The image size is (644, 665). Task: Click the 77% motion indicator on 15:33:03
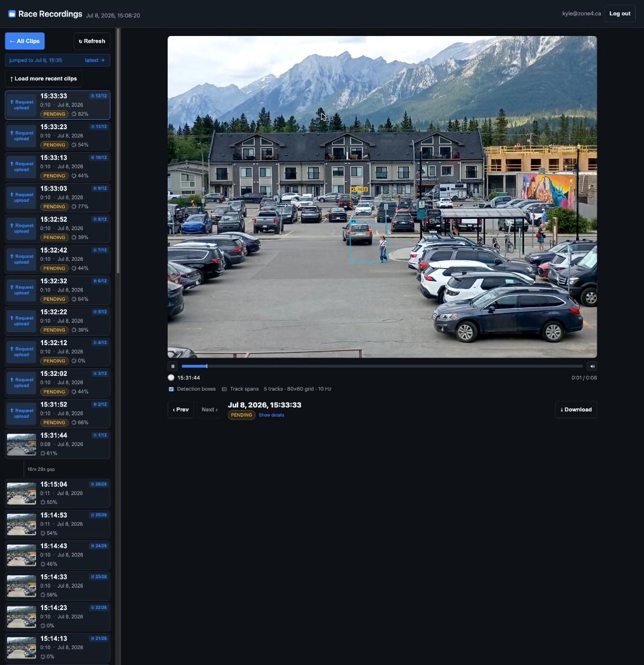pos(80,207)
